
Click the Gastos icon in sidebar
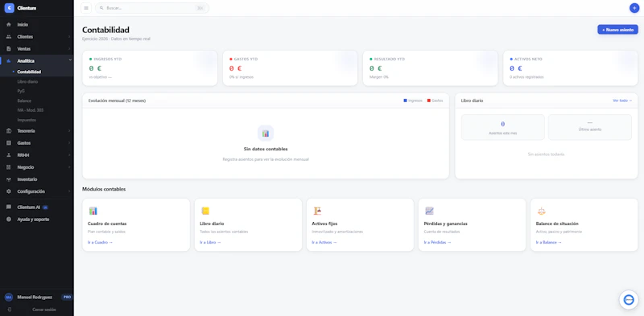(9, 143)
